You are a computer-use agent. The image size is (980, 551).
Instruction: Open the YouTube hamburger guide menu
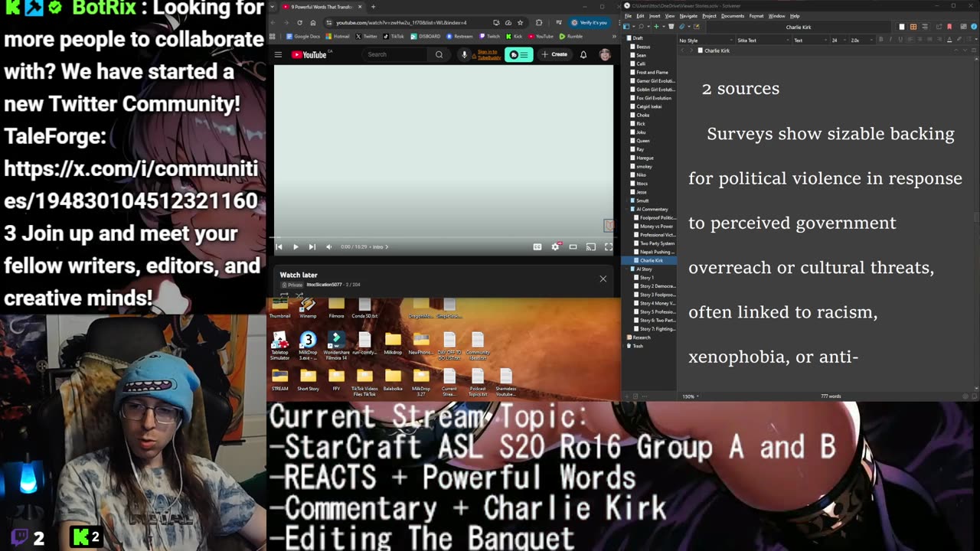pos(278,54)
